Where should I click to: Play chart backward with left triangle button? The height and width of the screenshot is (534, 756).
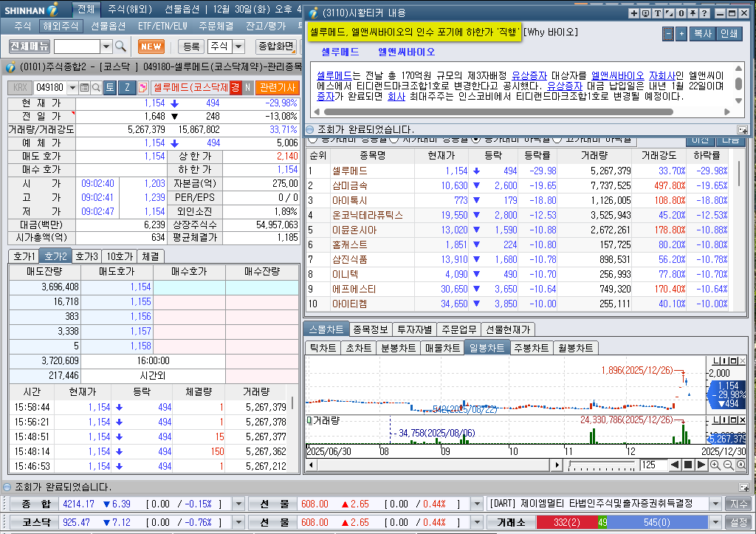click(x=675, y=465)
